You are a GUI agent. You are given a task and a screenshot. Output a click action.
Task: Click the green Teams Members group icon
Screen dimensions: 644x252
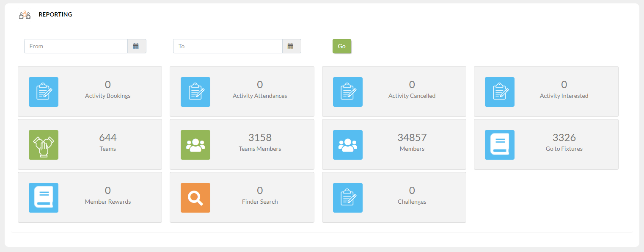[195, 145]
